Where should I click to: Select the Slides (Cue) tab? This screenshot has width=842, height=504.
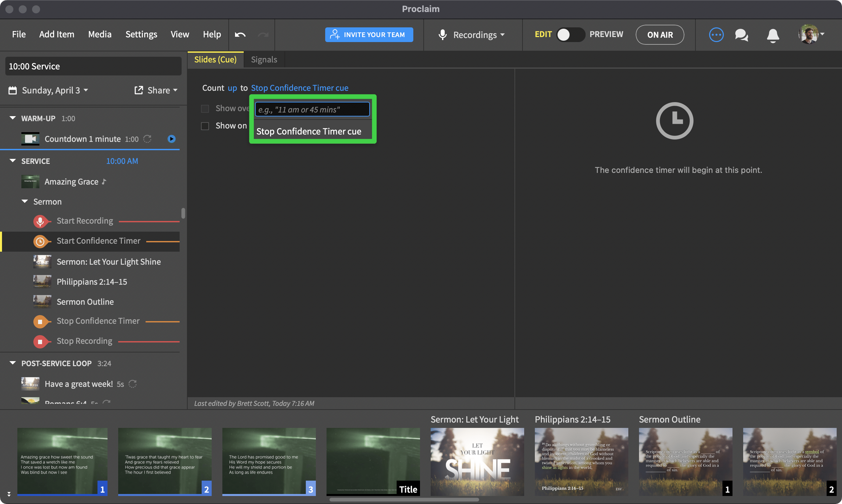215,60
